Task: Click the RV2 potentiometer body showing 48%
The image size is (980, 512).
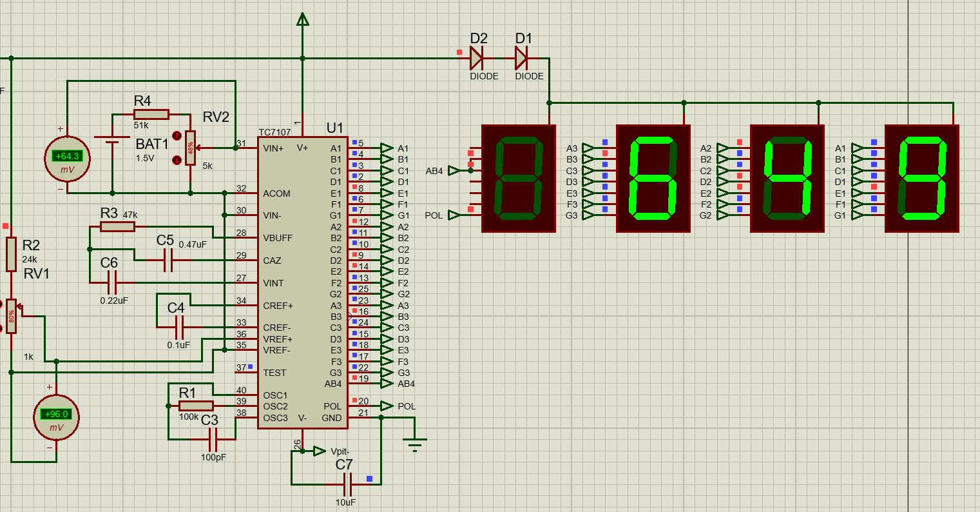Action: pyautogui.click(x=190, y=148)
